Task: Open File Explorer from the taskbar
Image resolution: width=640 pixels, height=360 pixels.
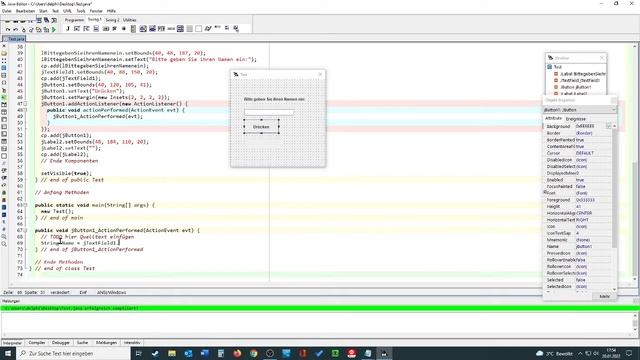Action: point(172,353)
